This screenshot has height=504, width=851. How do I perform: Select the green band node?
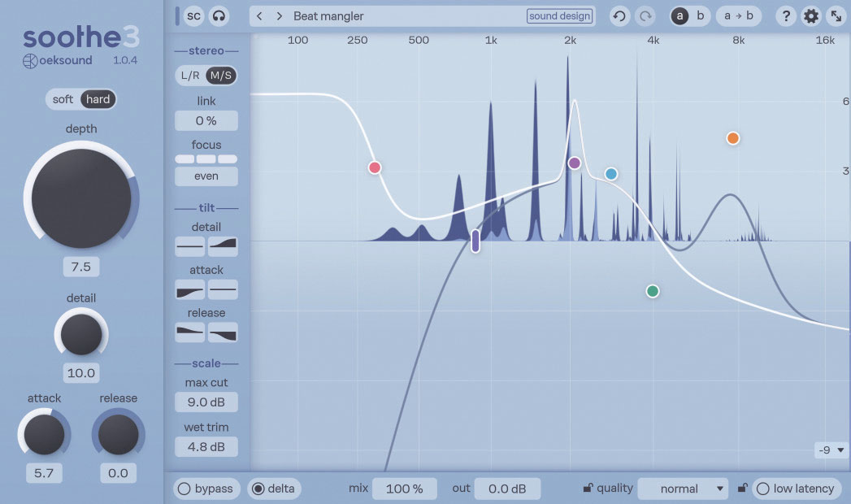click(653, 291)
